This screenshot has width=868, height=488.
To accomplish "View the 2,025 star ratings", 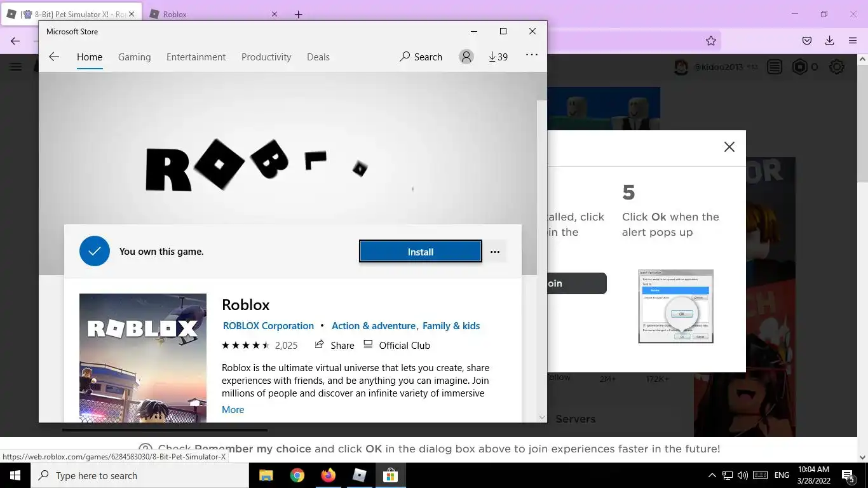I will point(259,345).
